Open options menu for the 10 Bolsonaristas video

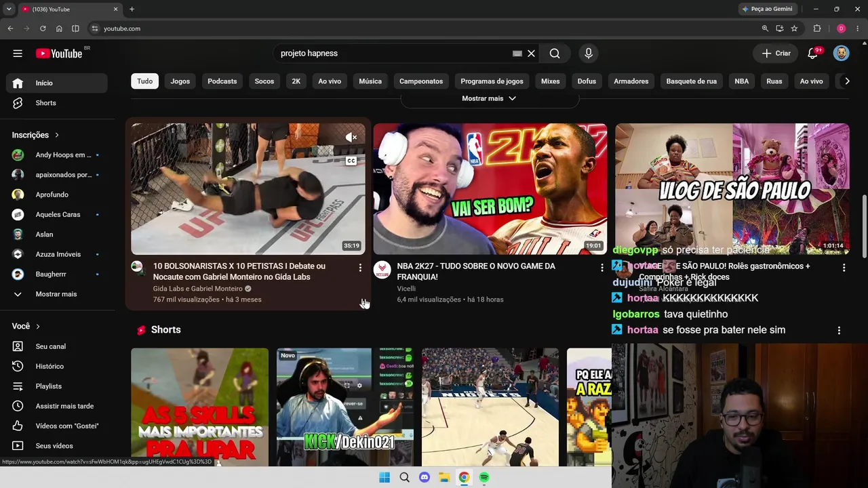click(x=360, y=268)
